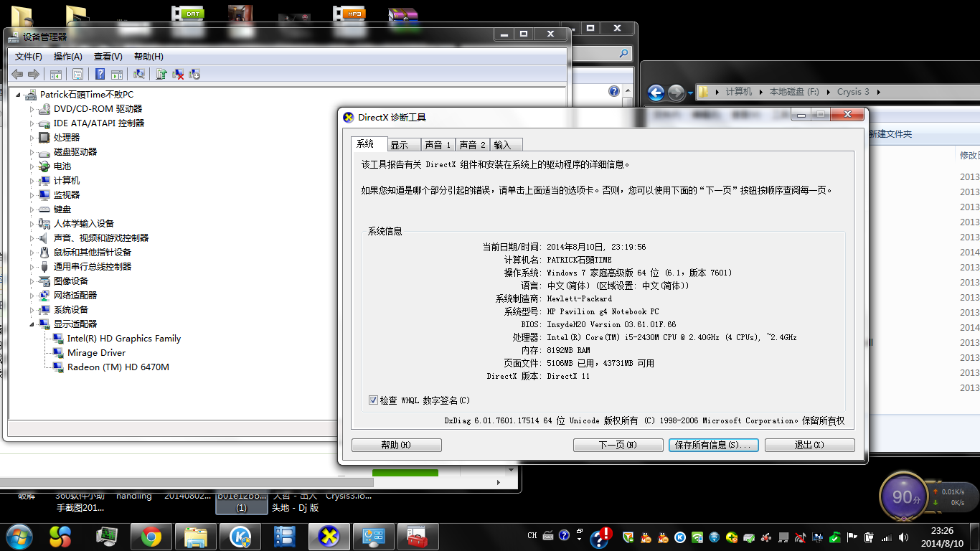Viewport: 980px width, 551px height.
Task: Click the blue help icon in the middle window
Action: [x=614, y=91]
